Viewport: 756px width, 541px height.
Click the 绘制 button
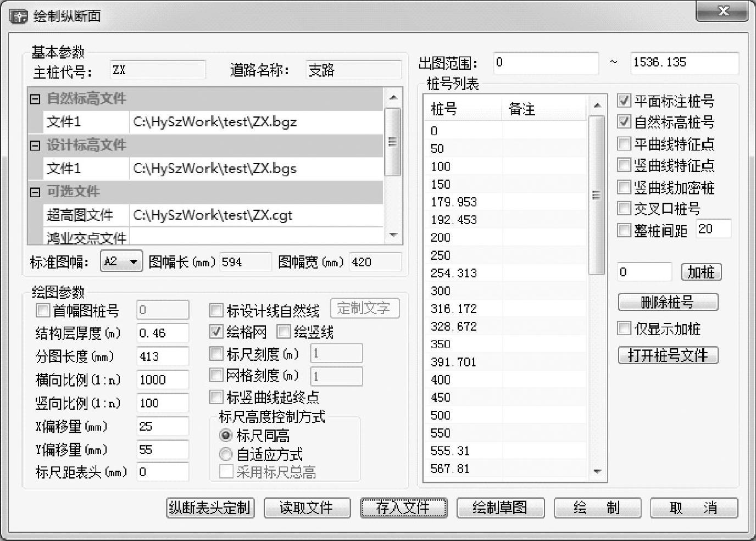pos(597,507)
